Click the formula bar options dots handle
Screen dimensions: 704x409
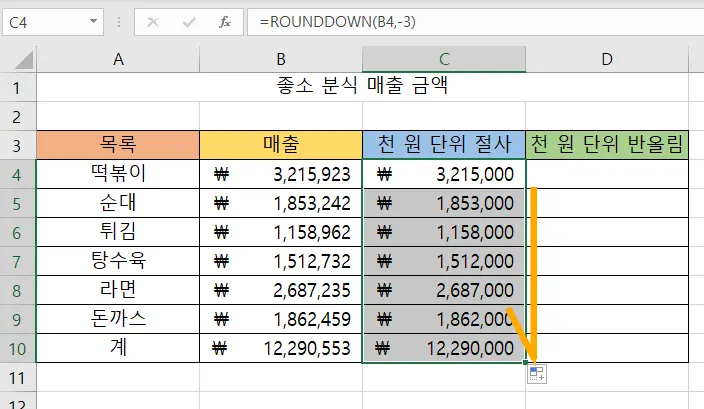[x=119, y=22]
